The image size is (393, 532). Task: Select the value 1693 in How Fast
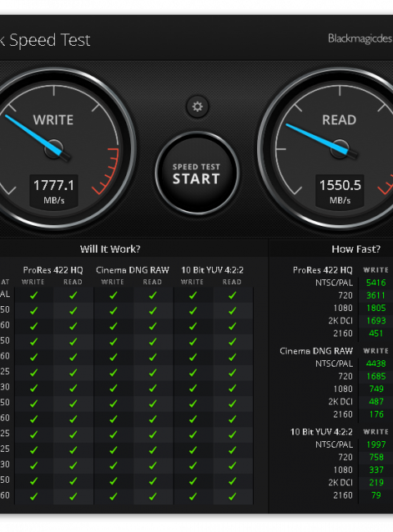pyautogui.click(x=376, y=321)
